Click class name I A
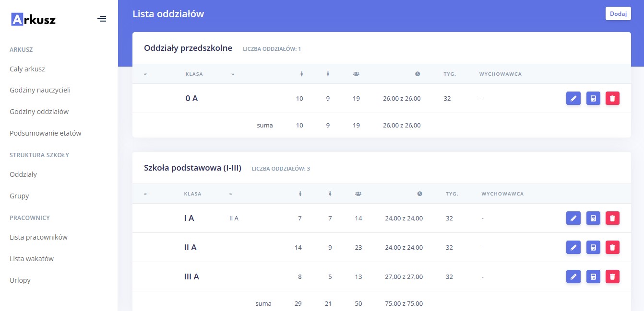This screenshot has width=644, height=311. coord(189,218)
